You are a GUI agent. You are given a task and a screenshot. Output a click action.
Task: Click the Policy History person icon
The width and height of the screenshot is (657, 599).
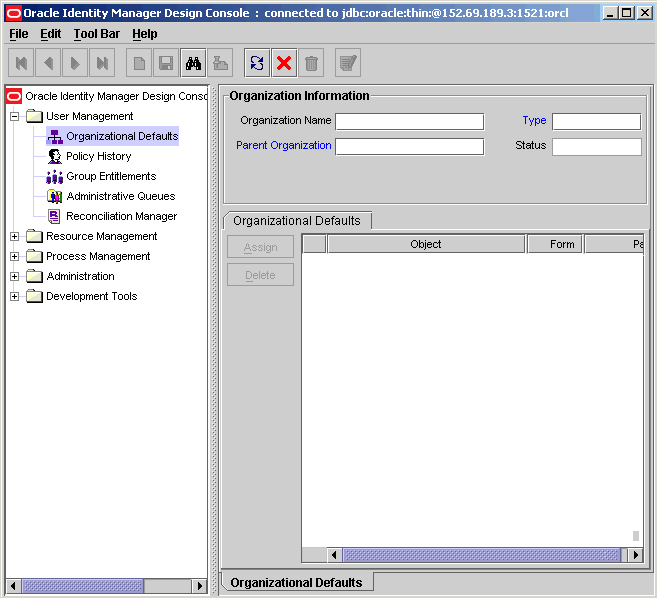pyautogui.click(x=54, y=156)
